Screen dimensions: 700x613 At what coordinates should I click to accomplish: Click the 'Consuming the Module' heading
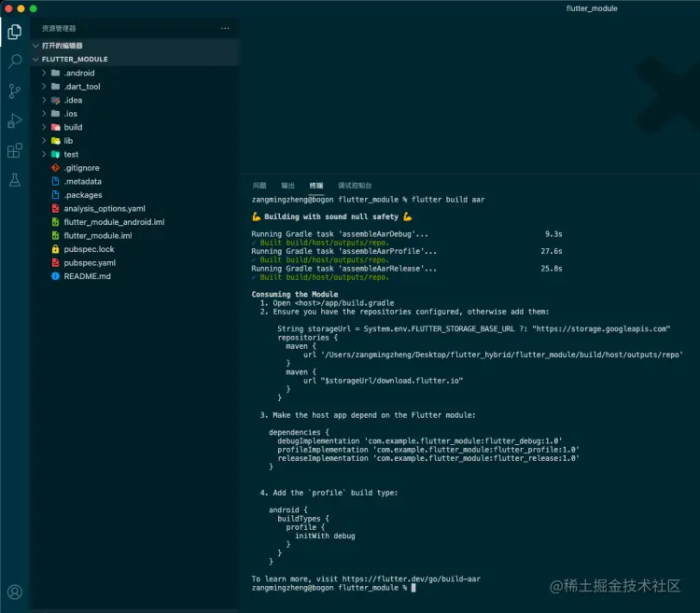pyautogui.click(x=295, y=294)
